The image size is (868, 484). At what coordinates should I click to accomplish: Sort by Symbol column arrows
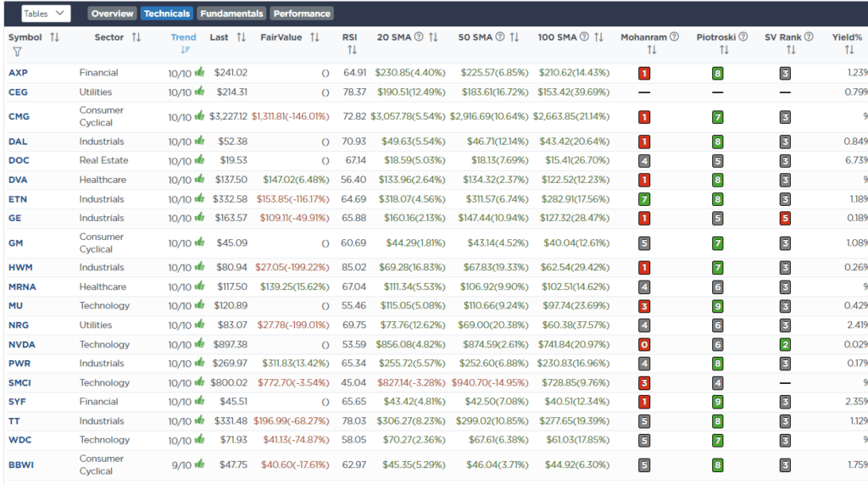pos(54,37)
